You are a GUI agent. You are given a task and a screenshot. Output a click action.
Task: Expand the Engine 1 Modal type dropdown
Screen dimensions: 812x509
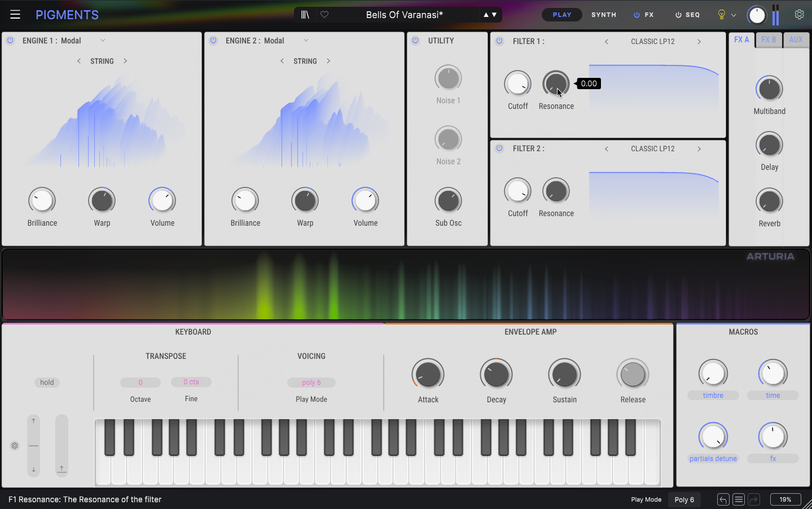point(103,41)
